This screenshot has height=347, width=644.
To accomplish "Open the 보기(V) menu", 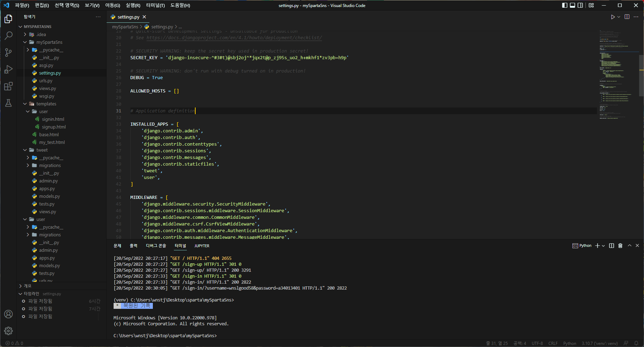I will 92,5.
